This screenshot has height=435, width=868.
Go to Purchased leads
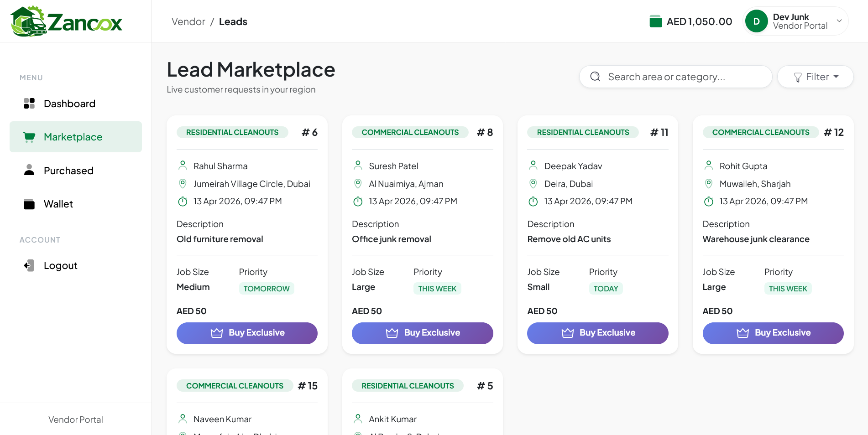76,171
